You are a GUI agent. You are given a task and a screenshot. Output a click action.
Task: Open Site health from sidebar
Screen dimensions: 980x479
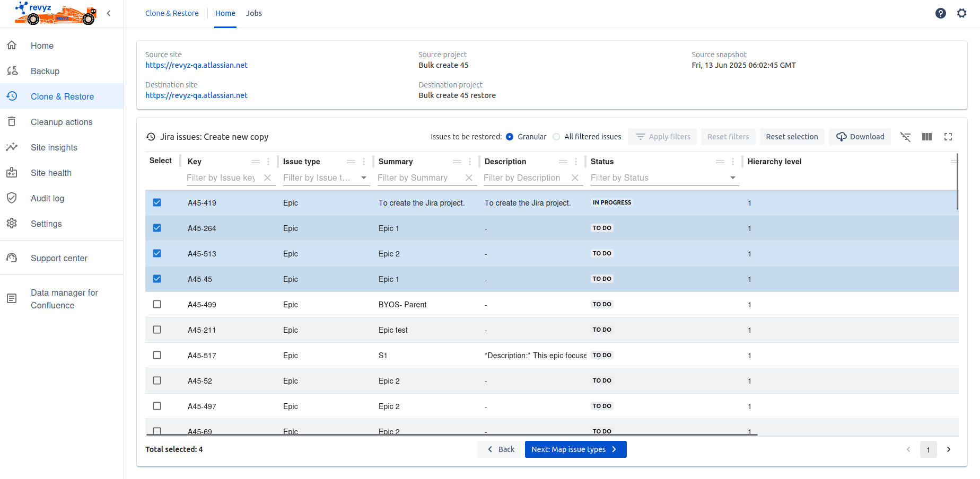pos(51,173)
